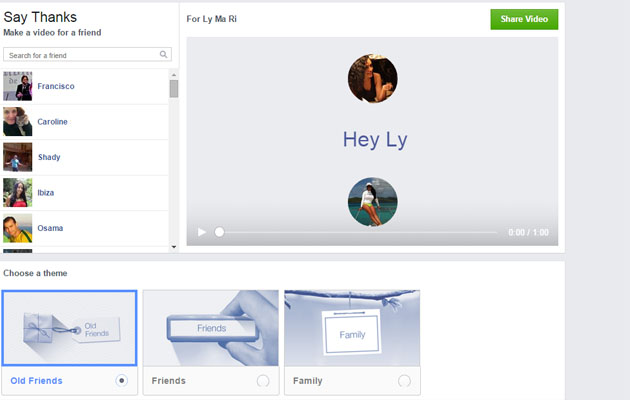This screenshot has width=630, height=400.
Task: Click the Family theme label text
Action: coord(308,381)
